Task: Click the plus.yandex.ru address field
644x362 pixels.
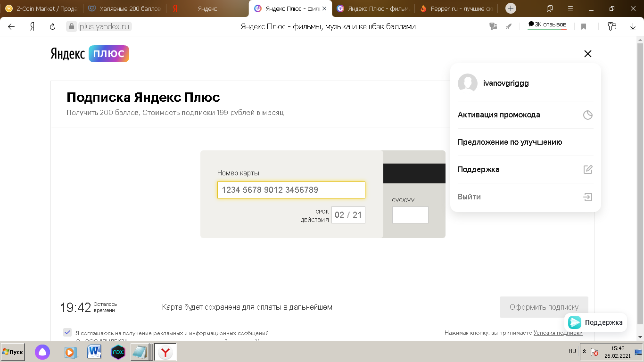Action: [105, 27]
